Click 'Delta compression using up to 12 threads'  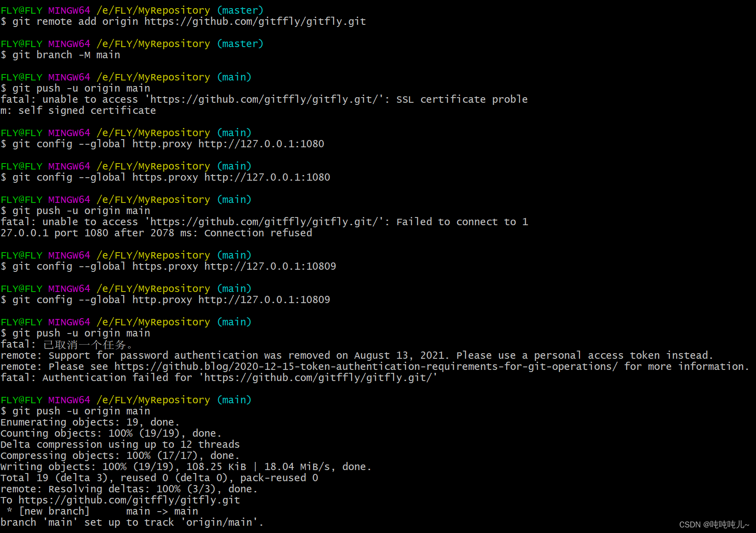click(120, 444)
